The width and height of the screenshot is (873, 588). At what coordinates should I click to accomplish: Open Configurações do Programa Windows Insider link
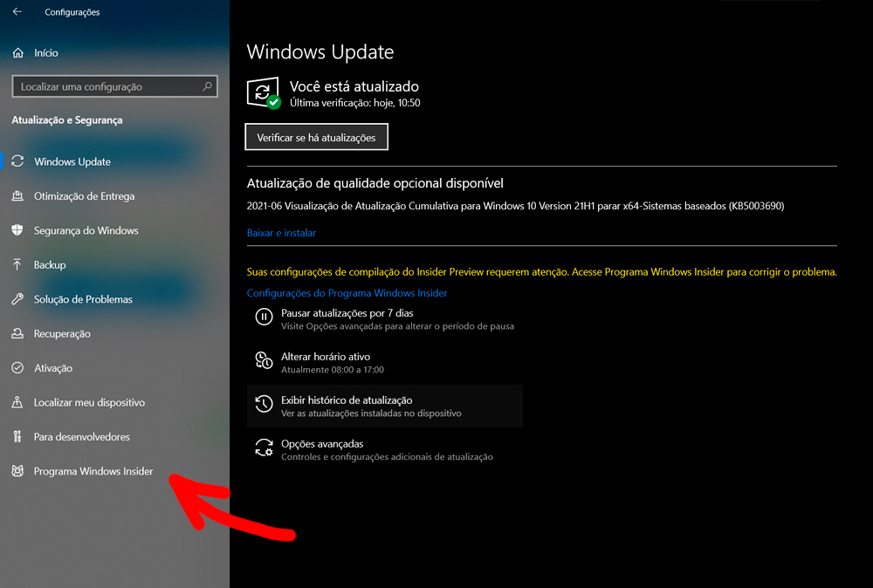click(x=347, y=292)
